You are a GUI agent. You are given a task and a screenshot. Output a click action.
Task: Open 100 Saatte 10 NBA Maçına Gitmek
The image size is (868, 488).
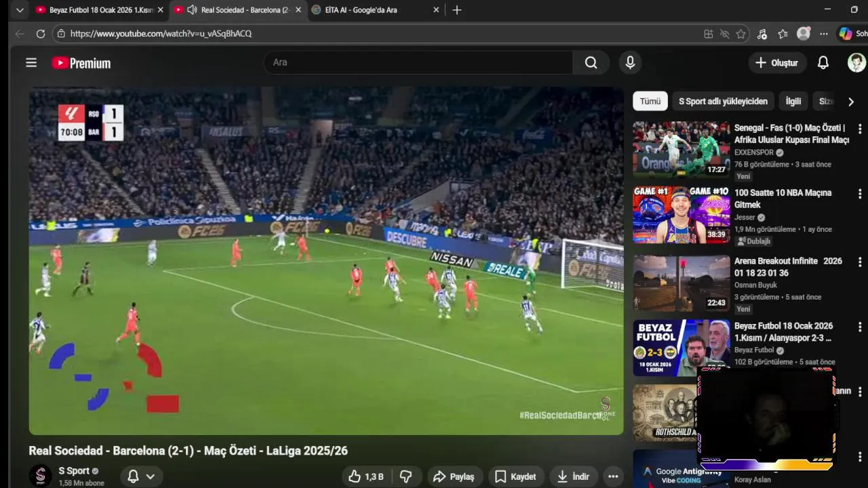tap(783, 199)
